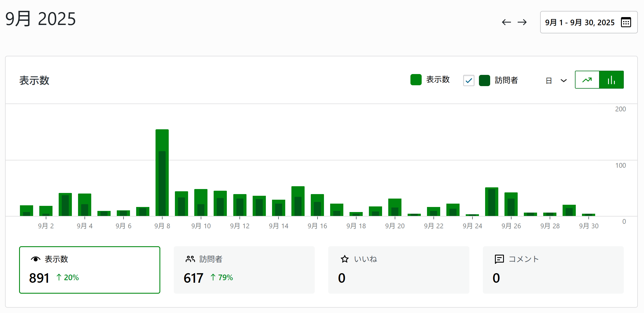Uncheck the 訪問者 series checkbox
The height and width of the screenshot is (313, 644).
pos(469,80)
